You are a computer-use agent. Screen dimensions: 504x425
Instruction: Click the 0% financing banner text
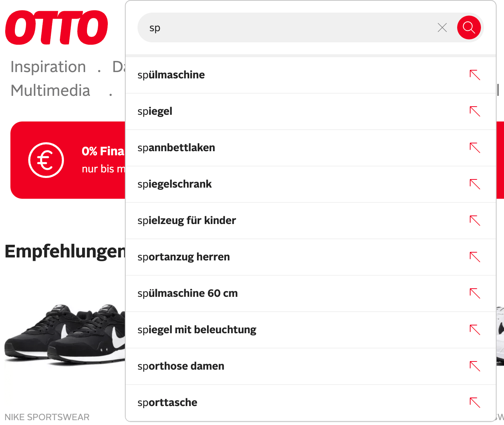tap(103, 152)
